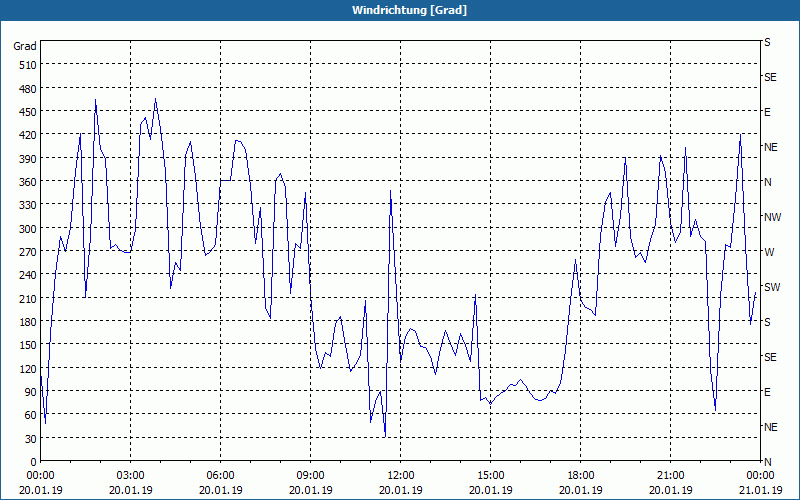Click the 20.01.19 date under 03:00
The image size is (800, 500).
pos(131,490)
